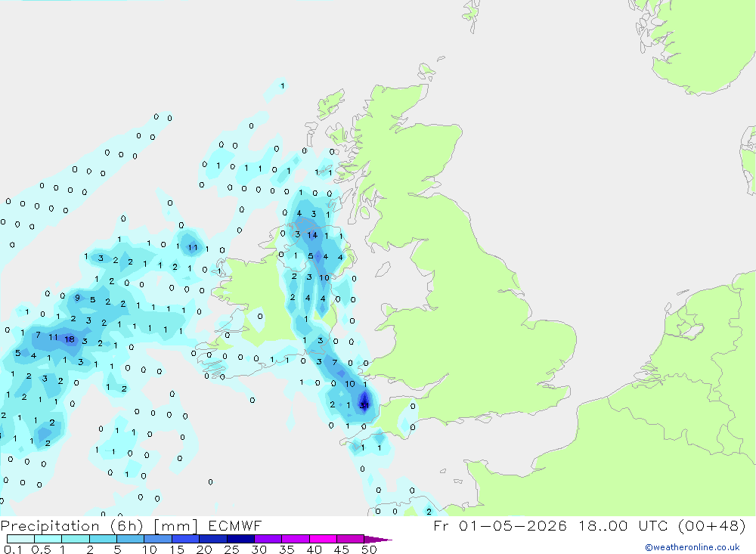This screenshot has width=756, height=554.
Task: Click the legend label '50'
Action: pyautogui.click(x=369, y=549)
